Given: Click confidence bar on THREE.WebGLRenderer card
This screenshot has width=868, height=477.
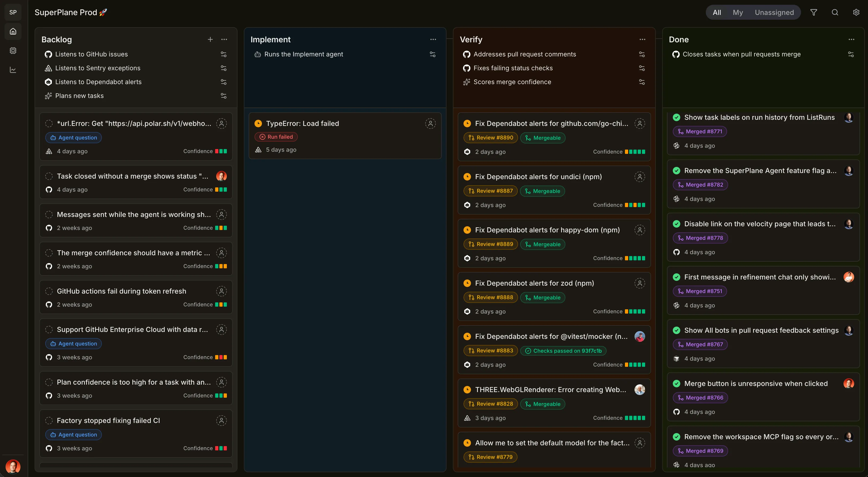Looking at the screenshot, I should tap(635, 418).
